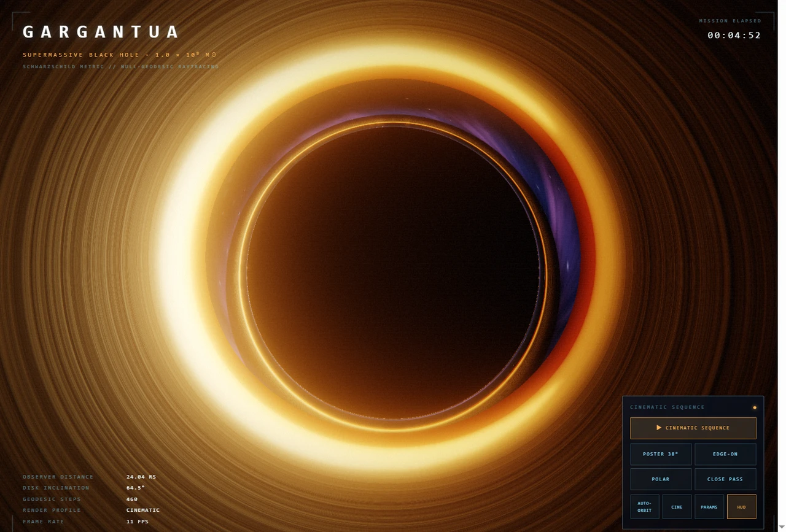
Task: Switch to the Edge-On view preset
Action: pyautogui.click(x=725, y=454)
